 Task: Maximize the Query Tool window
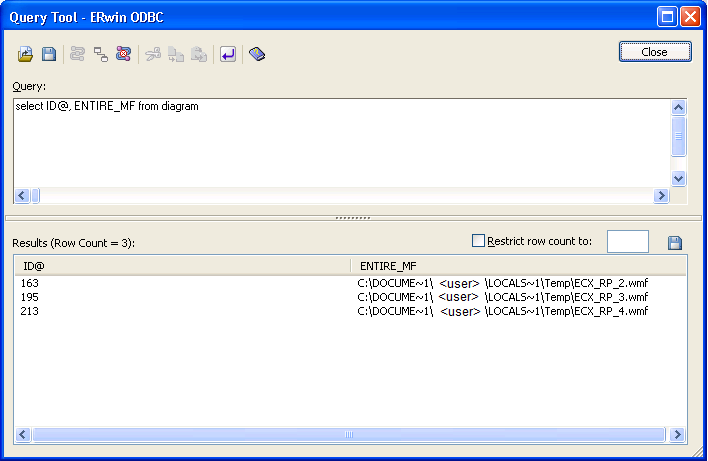coord(667,17)
